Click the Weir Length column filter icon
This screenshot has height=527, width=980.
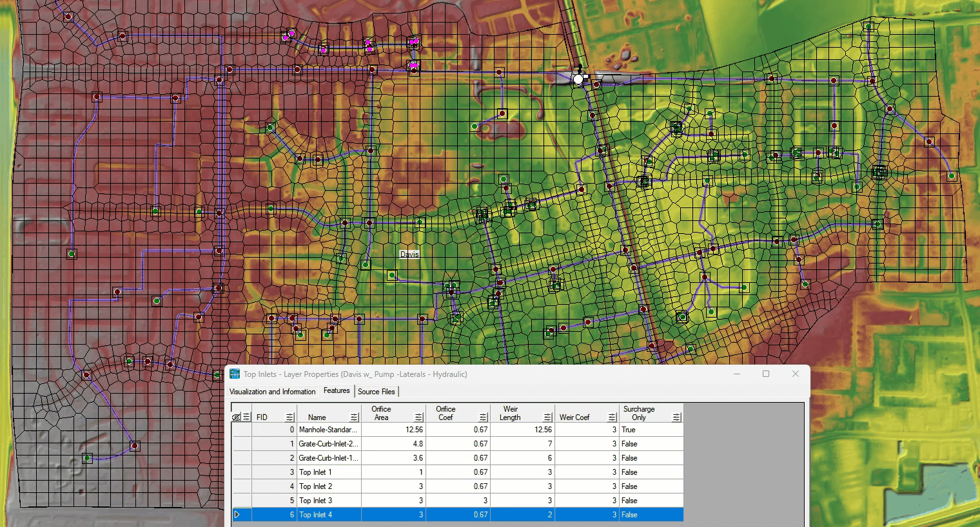point(547,417)
